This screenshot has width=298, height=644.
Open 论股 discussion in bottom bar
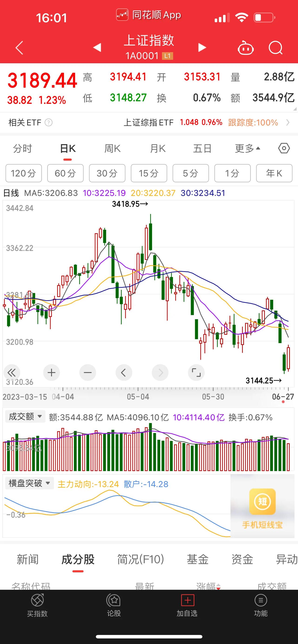coord(114,605)
